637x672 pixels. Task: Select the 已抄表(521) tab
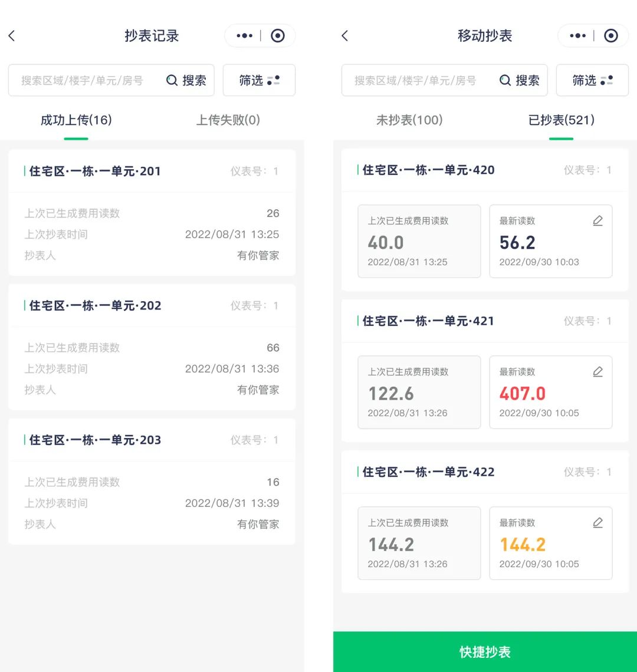(561, 120)
